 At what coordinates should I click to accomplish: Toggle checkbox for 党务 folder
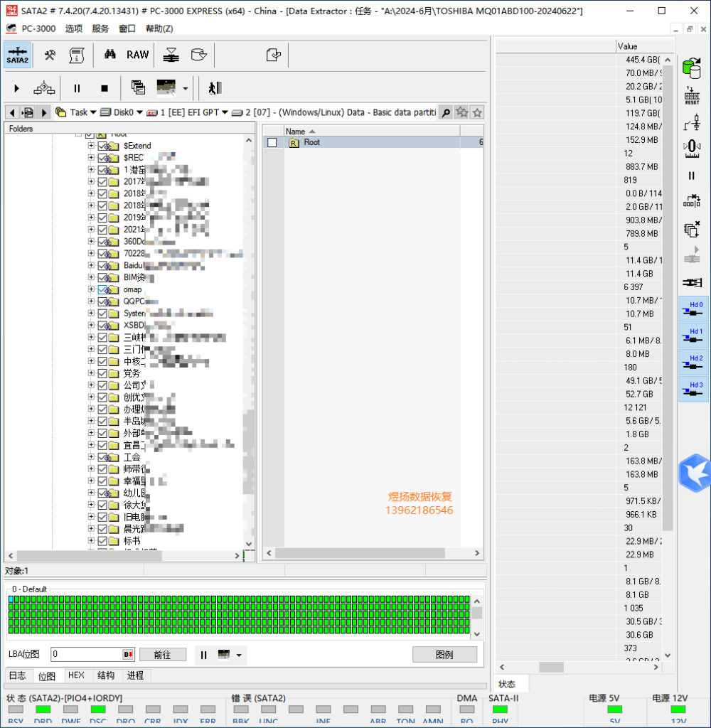coord(102,373)
